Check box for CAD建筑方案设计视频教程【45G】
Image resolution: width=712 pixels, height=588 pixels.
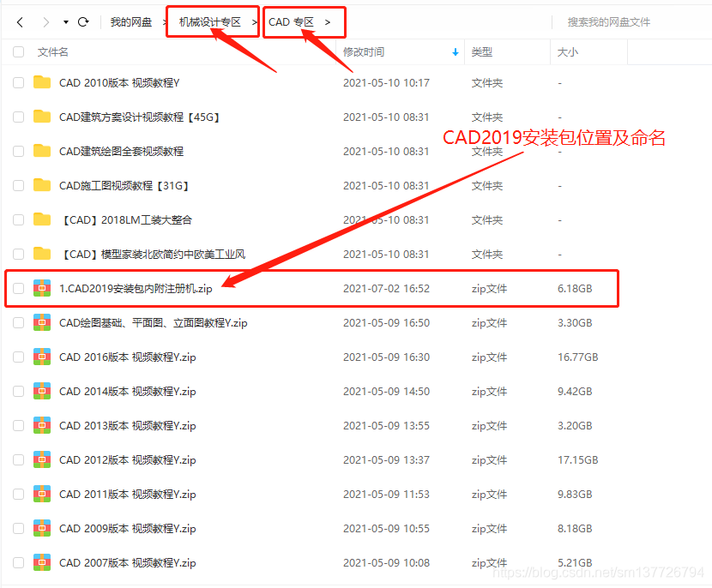(19, 117)
